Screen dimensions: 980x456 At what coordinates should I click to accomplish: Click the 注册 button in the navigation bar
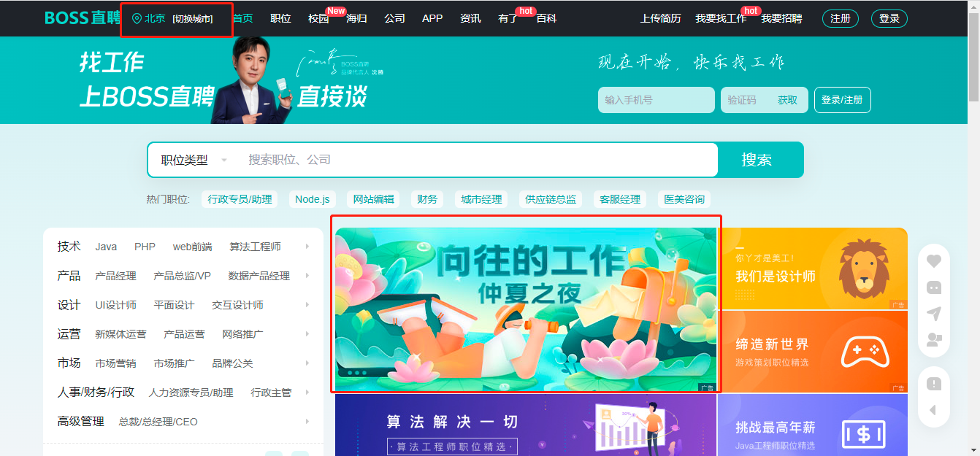tap(841, 18)
